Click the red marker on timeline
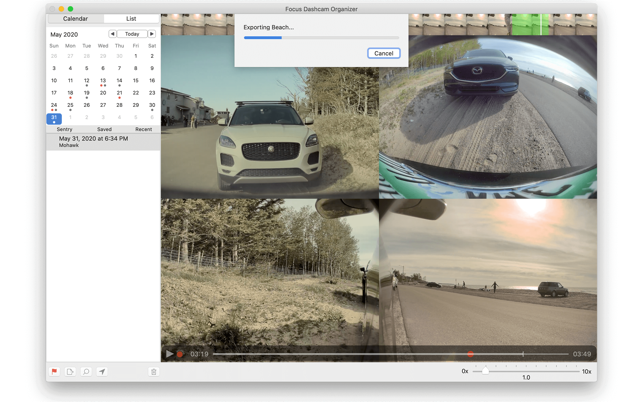 click(470, 354)
